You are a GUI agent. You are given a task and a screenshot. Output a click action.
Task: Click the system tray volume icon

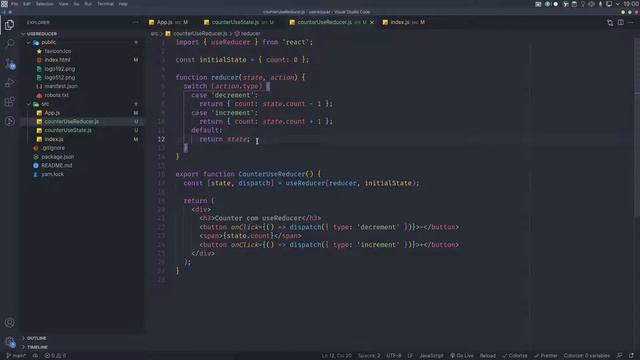click(591, 4)
